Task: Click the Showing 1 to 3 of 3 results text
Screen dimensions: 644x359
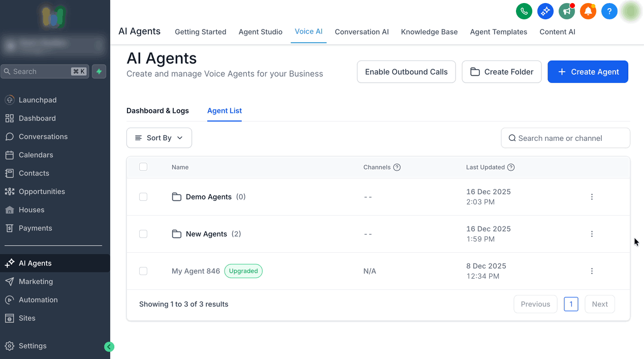Action: tap(184, 304)
